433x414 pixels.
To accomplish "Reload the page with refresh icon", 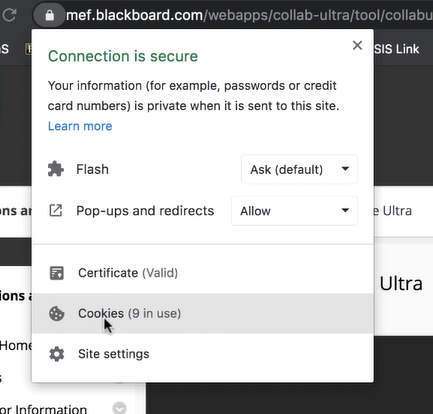I will 9,15.
